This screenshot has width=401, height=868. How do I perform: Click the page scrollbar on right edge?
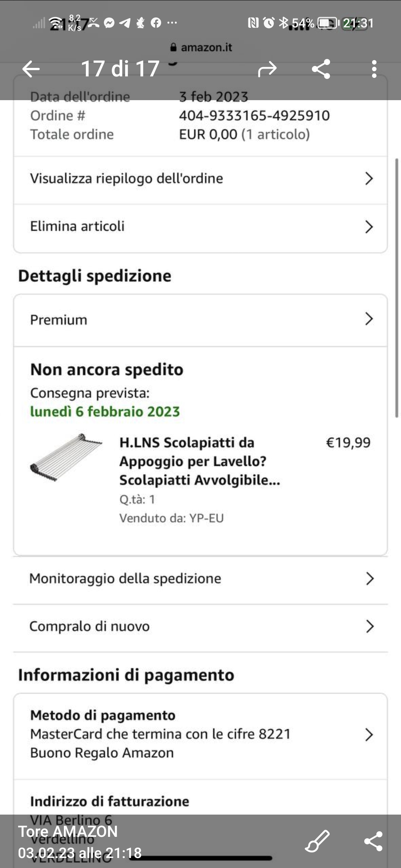point(397,288)
